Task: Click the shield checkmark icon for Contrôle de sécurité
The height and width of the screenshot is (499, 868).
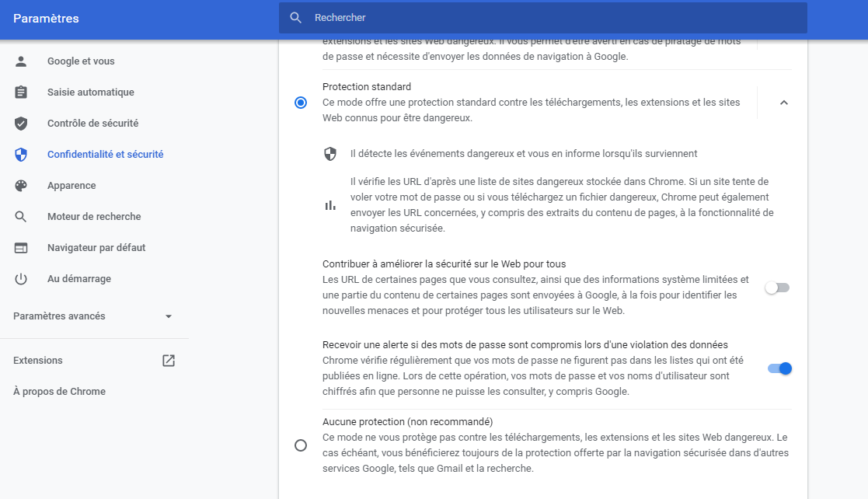Action: (x=21, y=124)
